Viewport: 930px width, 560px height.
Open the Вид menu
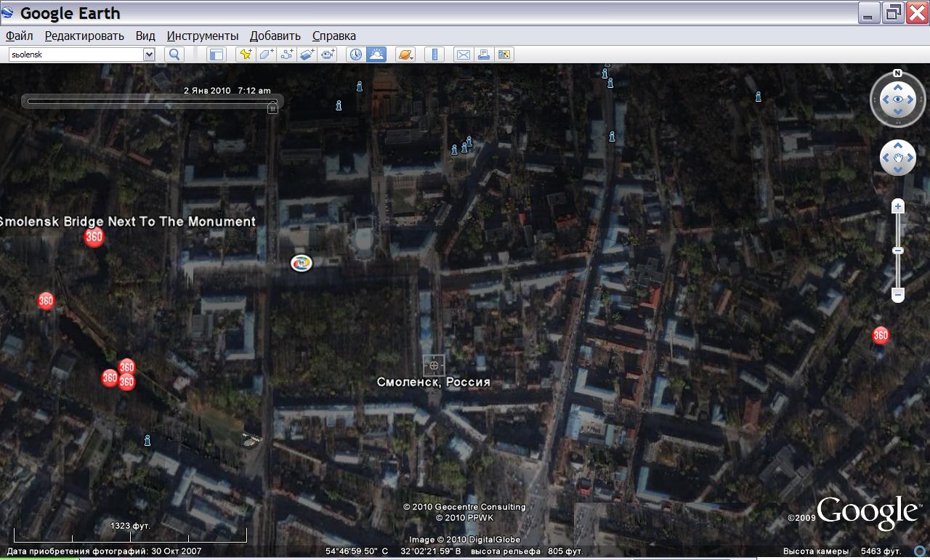tap(145, 36)
